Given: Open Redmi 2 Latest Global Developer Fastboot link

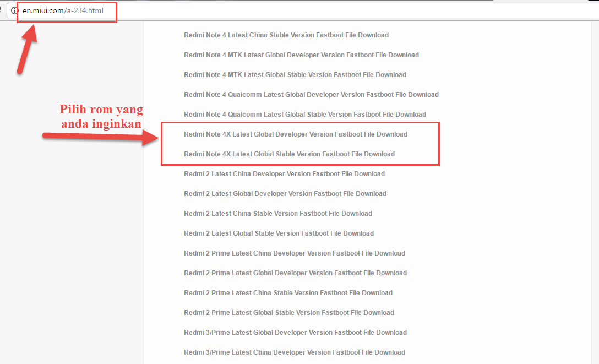Looking at the screenshot, I should coord(285,194).
